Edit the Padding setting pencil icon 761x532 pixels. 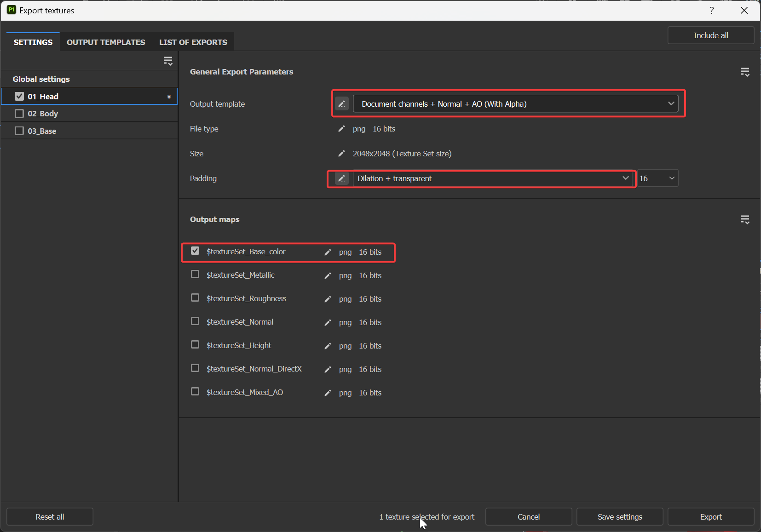point(342,178)
